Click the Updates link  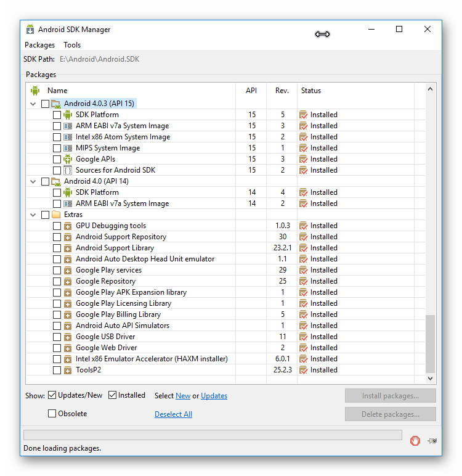(x=214, y=396)
